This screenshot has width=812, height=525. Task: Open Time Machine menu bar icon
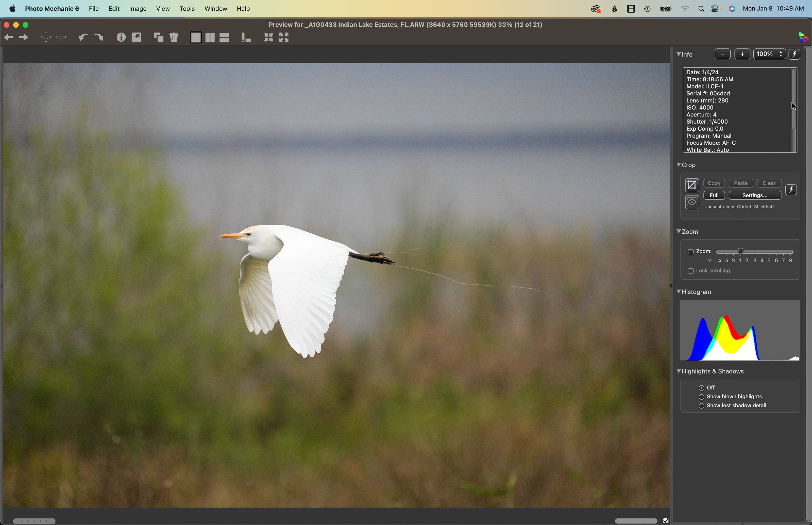(647, 9)
